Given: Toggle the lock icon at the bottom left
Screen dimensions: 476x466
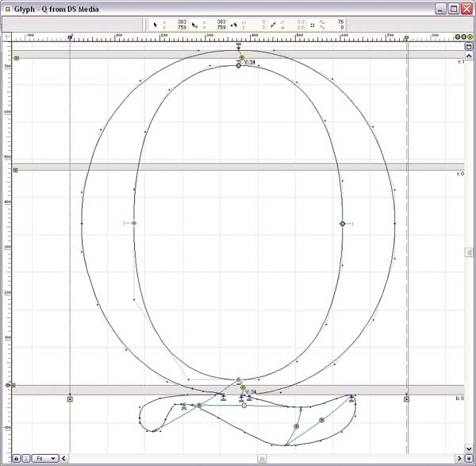Looking at the screenshot, I should point(17,458).
